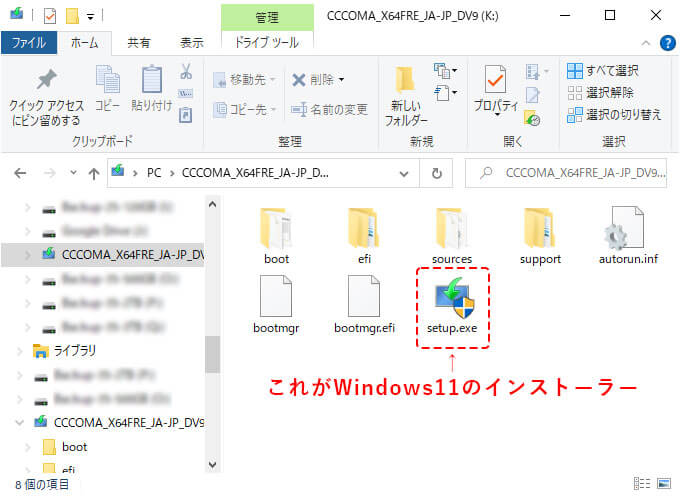Open the boot folder icon

(x=276, y=228)
